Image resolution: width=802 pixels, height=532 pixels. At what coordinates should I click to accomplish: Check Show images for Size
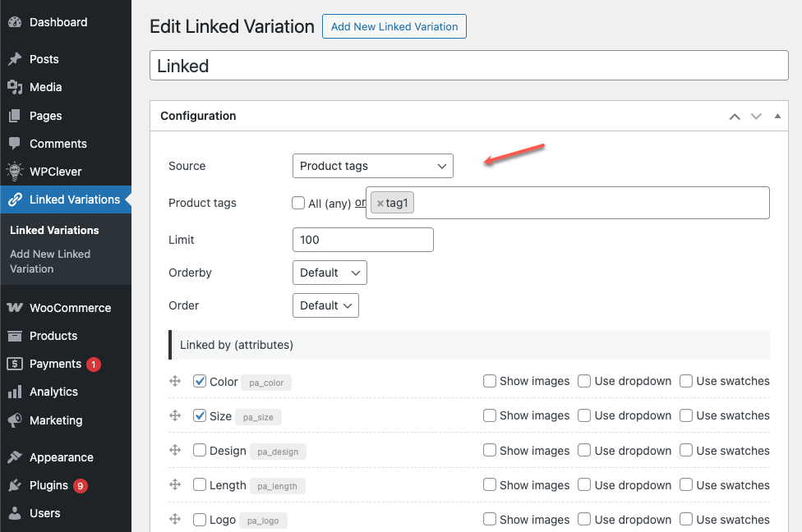(x=490, y=415)
